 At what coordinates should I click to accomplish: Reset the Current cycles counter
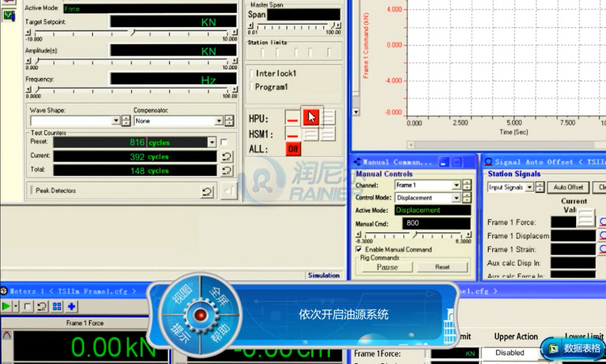coord(227,157)
